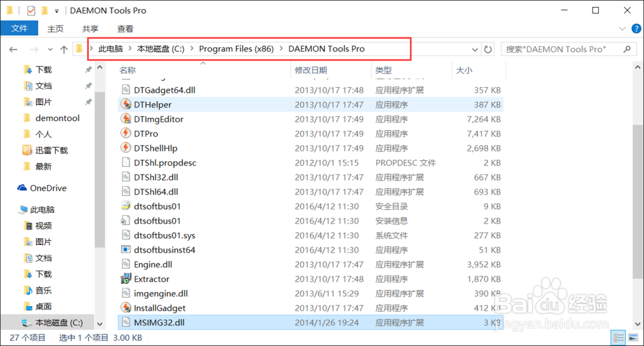Click the DTHelper application icon

126,104
